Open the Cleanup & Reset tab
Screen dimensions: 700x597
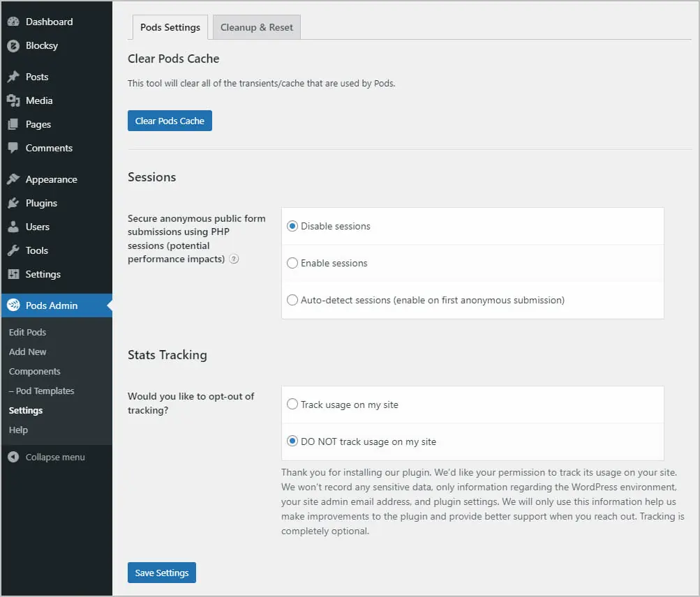click(257, 27)
